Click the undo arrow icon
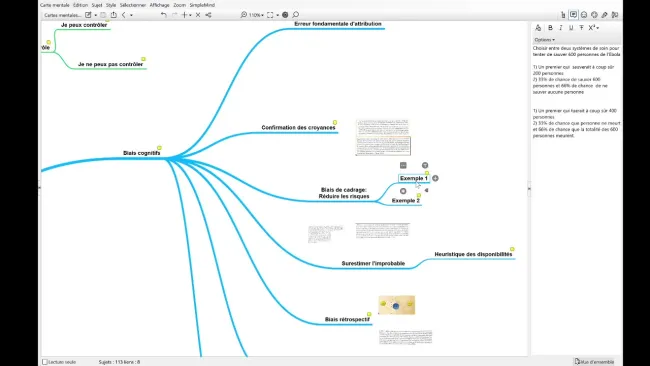Viewport: 650px width, 366px height. 164,15
